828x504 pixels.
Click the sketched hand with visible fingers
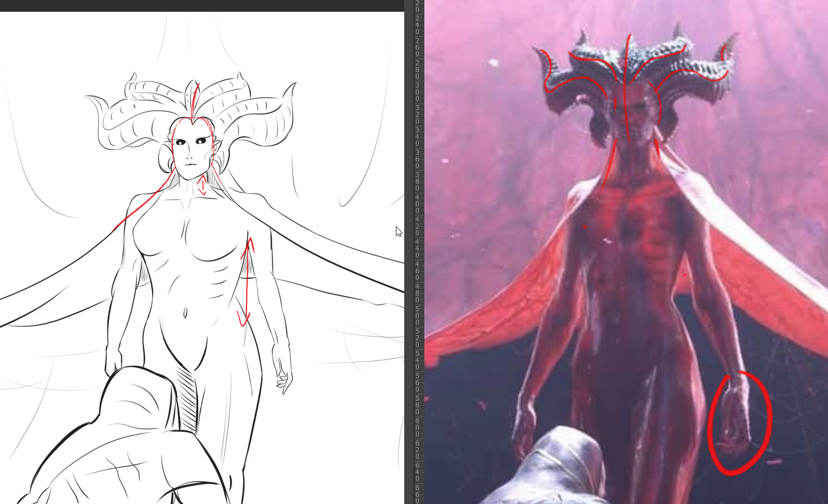click(283, 377)
